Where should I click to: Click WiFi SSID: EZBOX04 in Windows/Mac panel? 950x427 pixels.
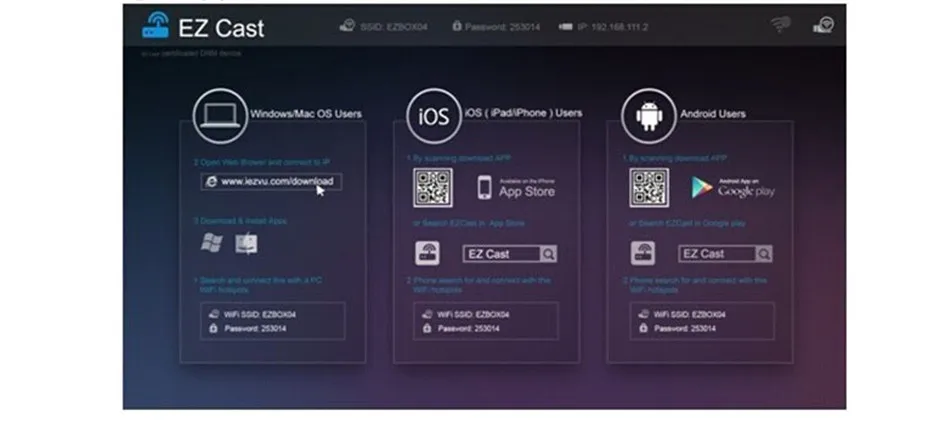pyautogui.click(x=260, y=315)
